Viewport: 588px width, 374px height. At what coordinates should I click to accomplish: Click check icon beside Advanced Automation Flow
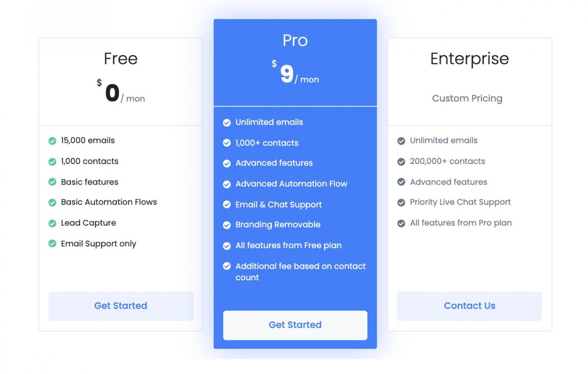pos(227,184)
